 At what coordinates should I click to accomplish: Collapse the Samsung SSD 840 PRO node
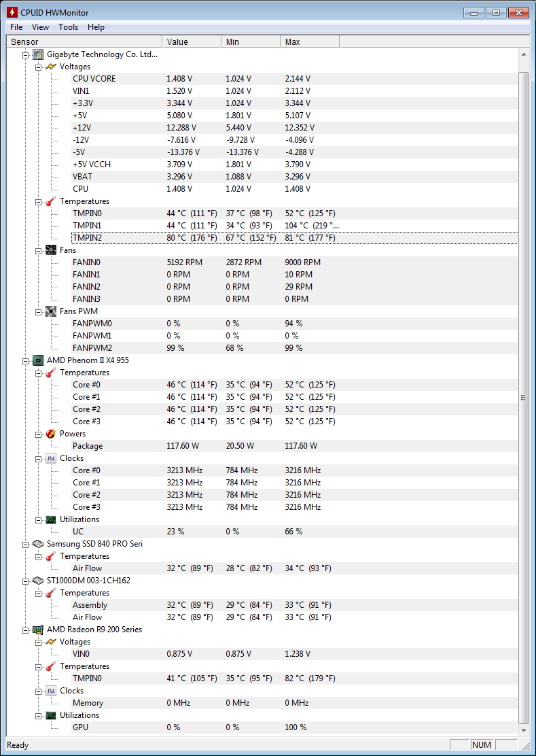click(x=25, y=545)
